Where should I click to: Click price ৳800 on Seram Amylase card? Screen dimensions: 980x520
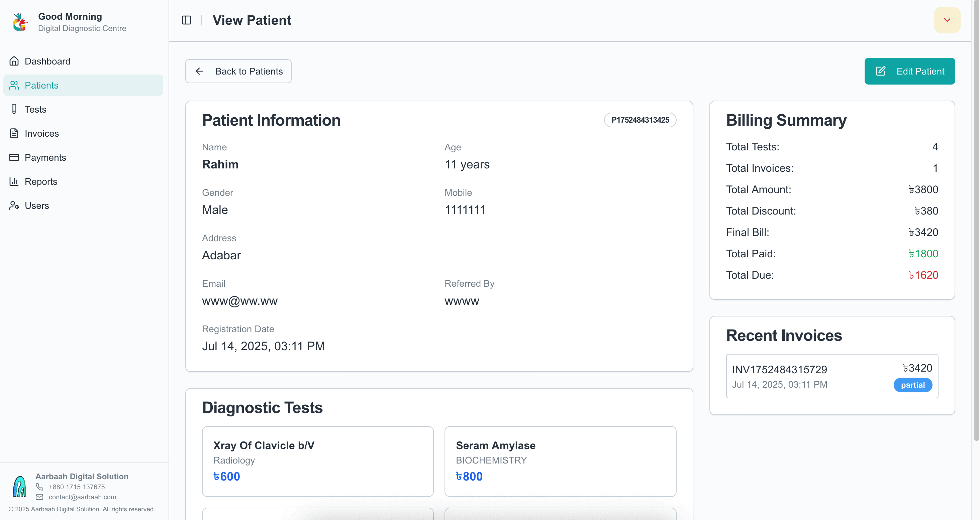tap(470, 476)
